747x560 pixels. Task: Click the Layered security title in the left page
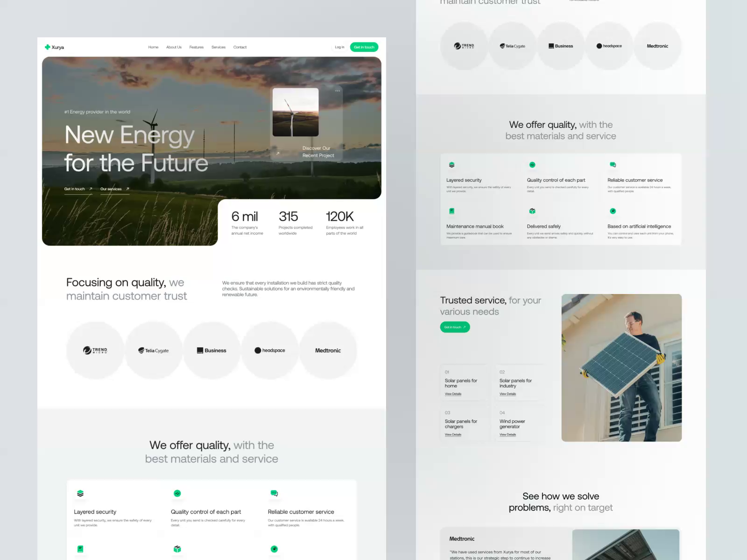pyautogui.click(x=95, y=512)
